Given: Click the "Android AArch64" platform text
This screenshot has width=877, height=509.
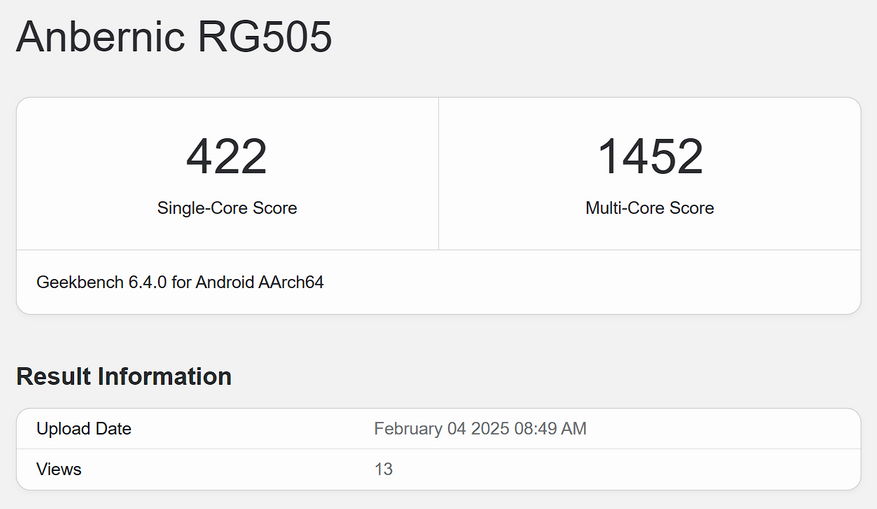Looking at the screenshot, I should tap(259, 282).
